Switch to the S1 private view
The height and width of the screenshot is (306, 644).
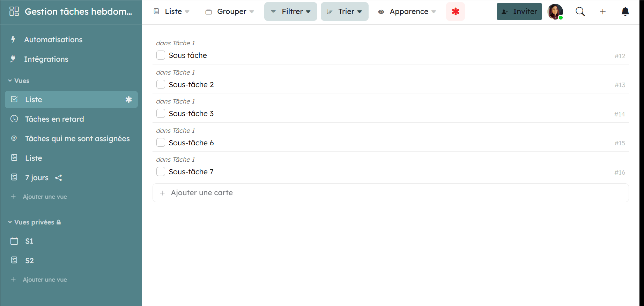coord(29,241)
